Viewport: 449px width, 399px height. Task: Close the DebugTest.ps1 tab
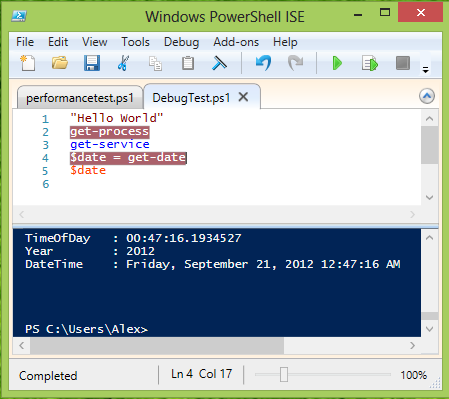click(x=244, y=97)
